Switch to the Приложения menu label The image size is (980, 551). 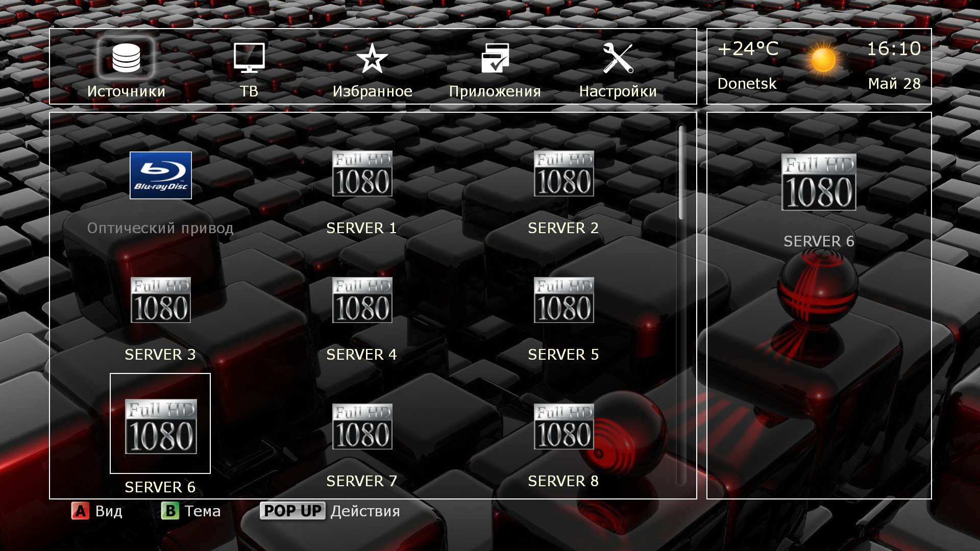495,91
